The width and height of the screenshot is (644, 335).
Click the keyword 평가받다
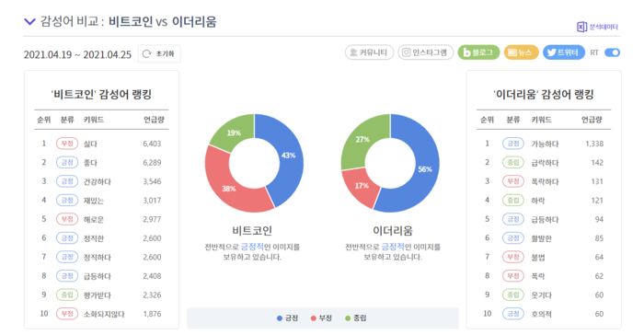point(98,295)
